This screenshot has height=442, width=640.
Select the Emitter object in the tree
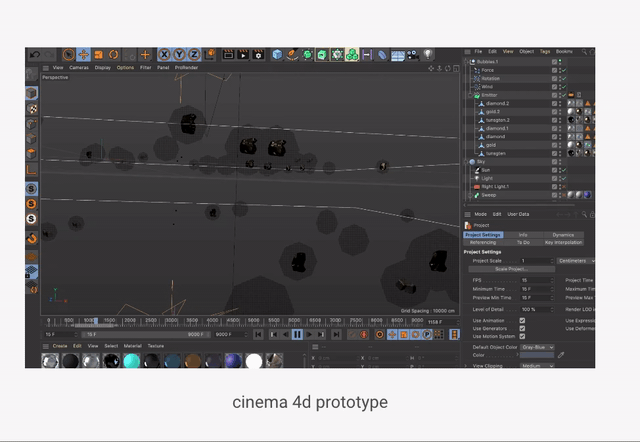(489, 95)
